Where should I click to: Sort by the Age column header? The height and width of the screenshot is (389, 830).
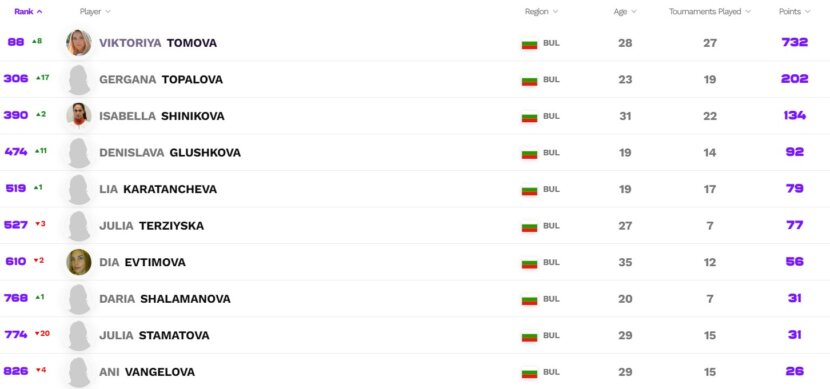[x=625, y=12]
